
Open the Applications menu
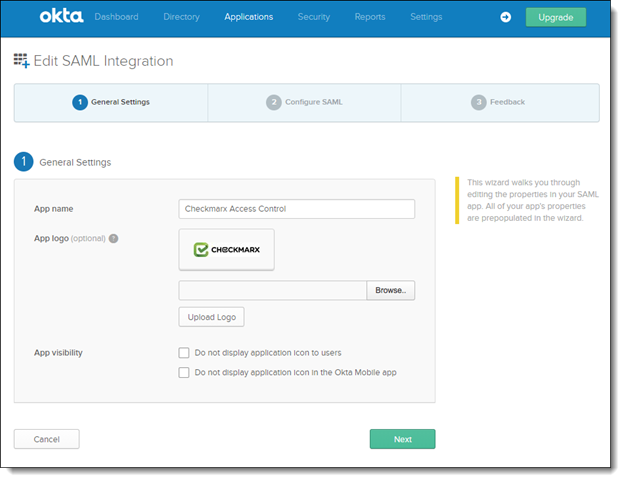click(x=249, y=17)
